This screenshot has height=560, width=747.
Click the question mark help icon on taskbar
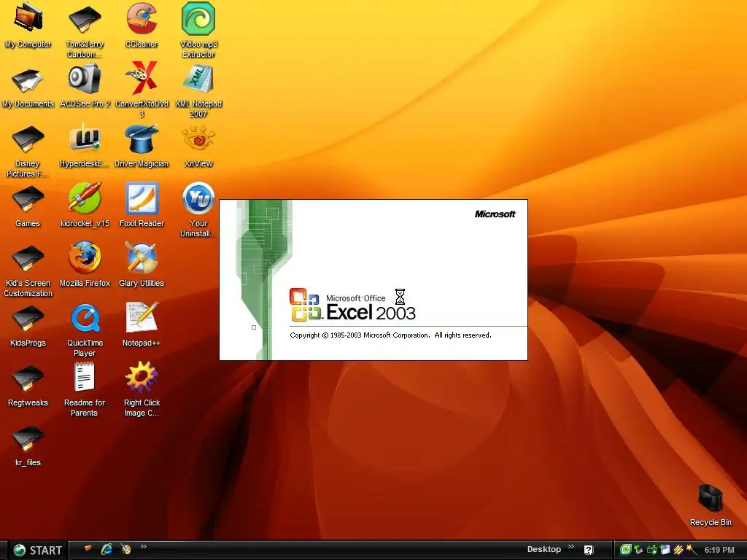(589, 550)
